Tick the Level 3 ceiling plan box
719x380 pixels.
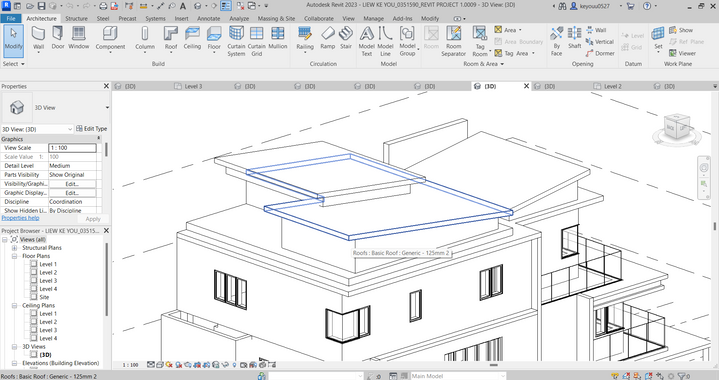[33, 330]
